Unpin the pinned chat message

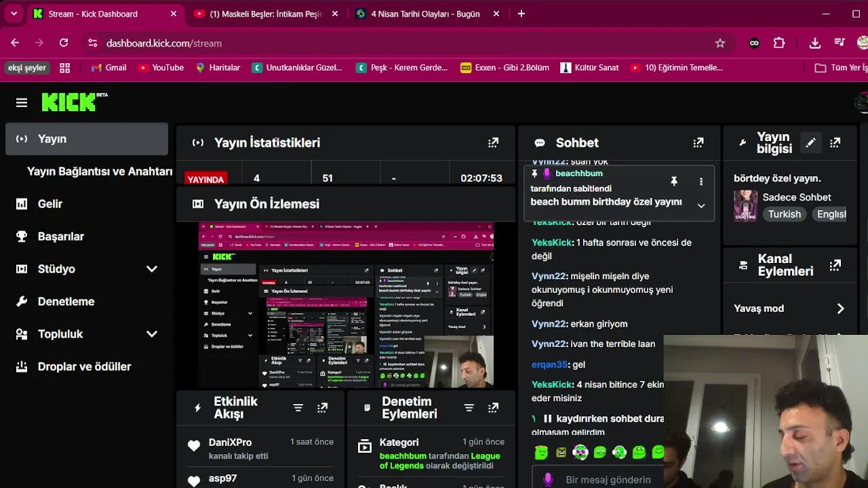pyautogui.click(x=673, y=181)
